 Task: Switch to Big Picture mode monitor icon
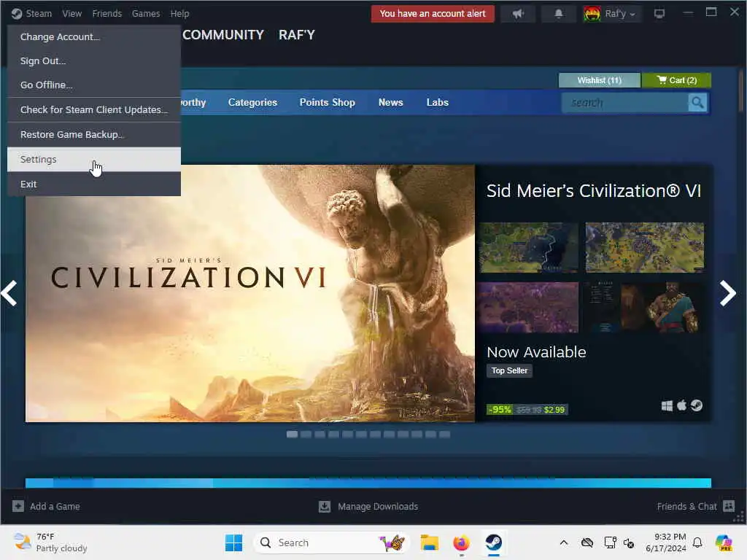pos(659,14)
